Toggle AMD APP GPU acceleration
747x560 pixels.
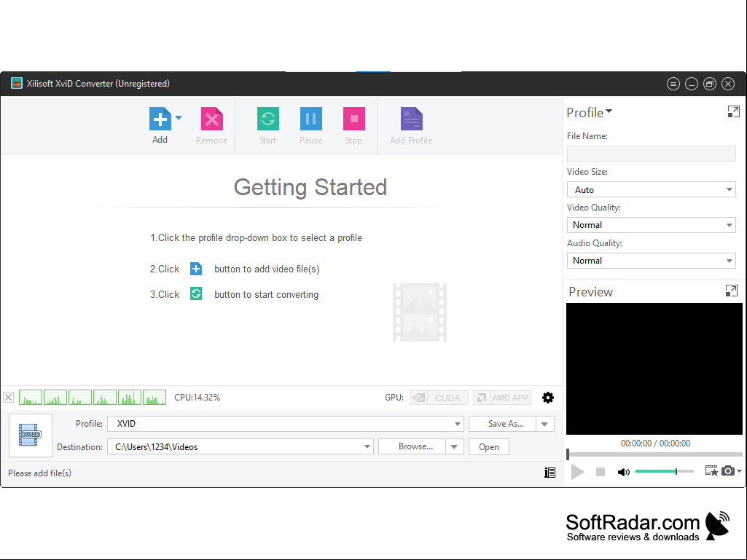[502, 398]
